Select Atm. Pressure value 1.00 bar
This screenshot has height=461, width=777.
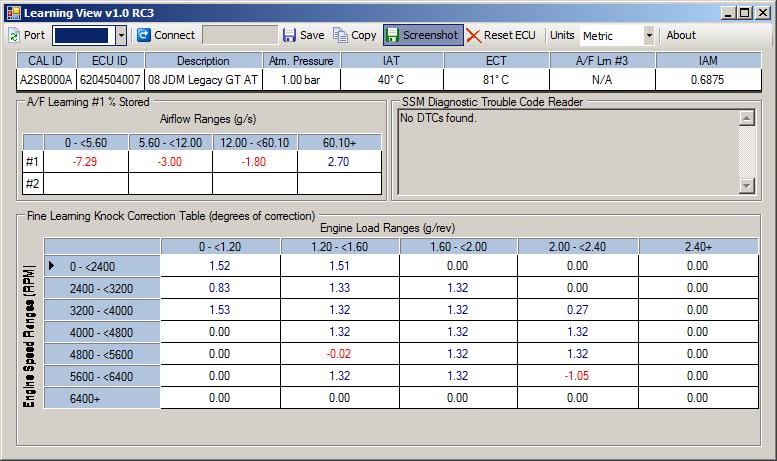[301, 80]
